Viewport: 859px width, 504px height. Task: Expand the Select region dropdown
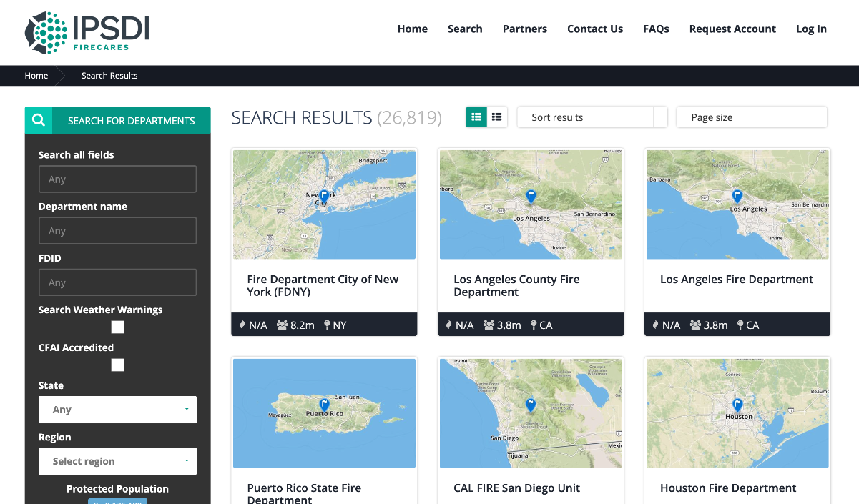click(117, 461)
